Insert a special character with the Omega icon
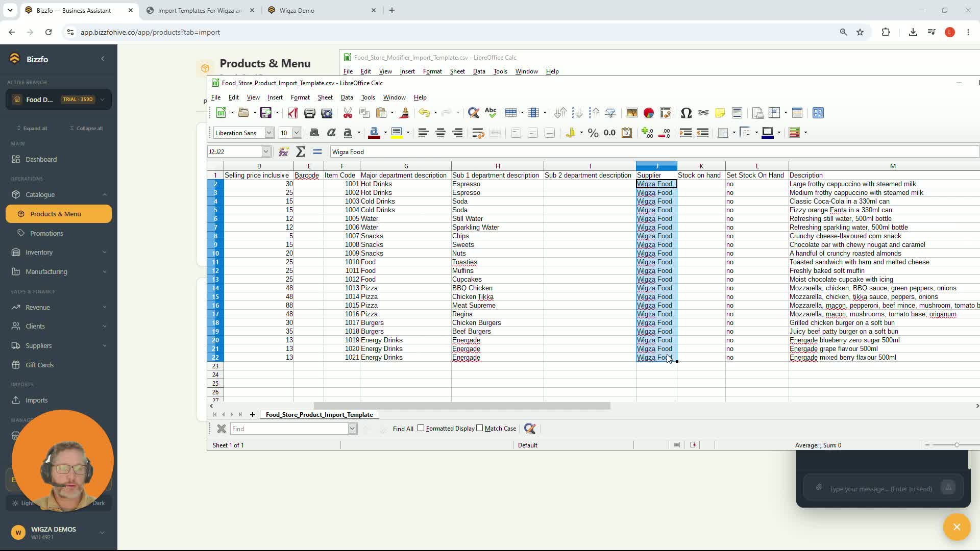Screen dimensions: 980x551 pyautogui.click(x=686, y=113)
